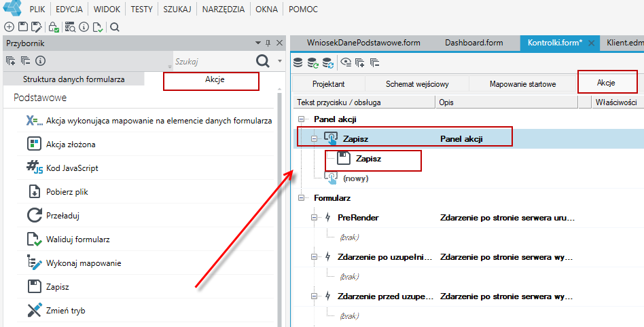This screenshot has width=644, height=327.
Task: Click the Opis column header
Action: coord(506,102)
